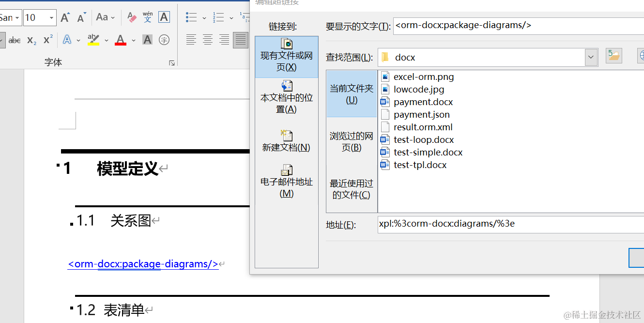Click the folder icon in 查找范围 box
This screenshot has width=644, height=323.
(x=385, y=57)
